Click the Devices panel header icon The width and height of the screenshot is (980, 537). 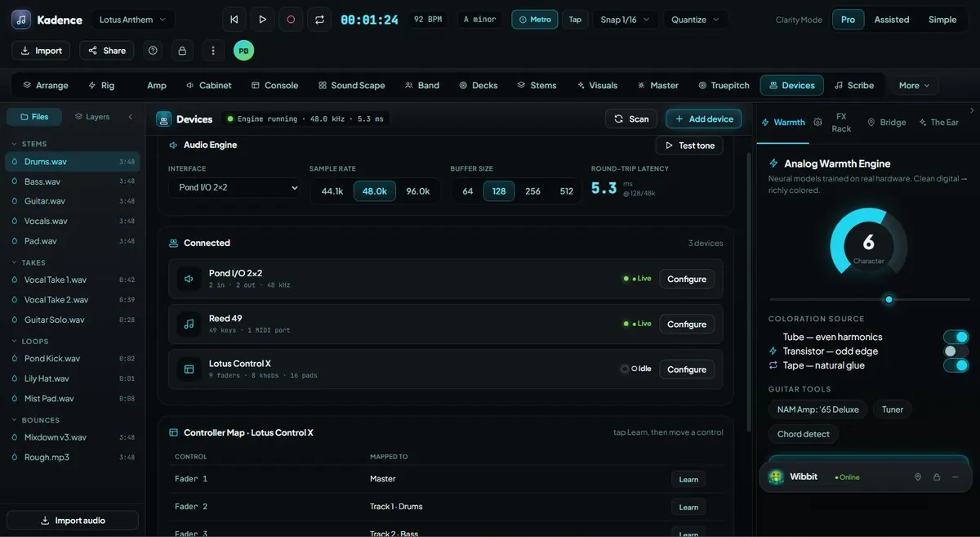(164, 119)
